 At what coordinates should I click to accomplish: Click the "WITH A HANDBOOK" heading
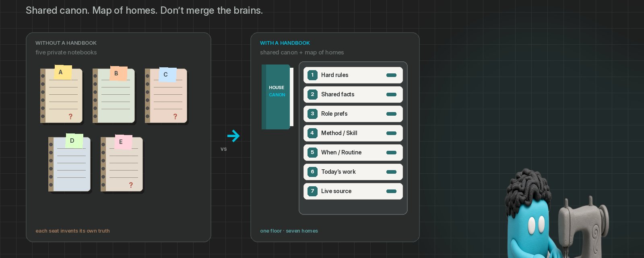click(285, 43)
